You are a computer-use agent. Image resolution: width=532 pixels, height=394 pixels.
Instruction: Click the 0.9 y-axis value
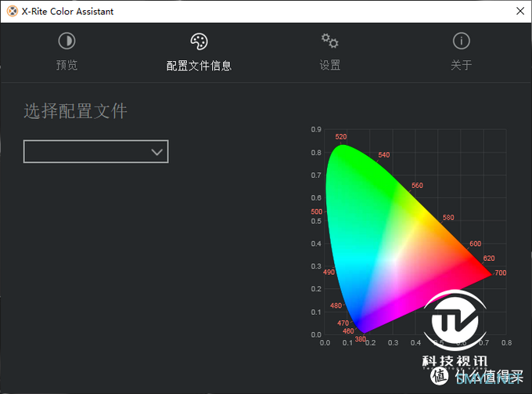click(x=316, y=129)
